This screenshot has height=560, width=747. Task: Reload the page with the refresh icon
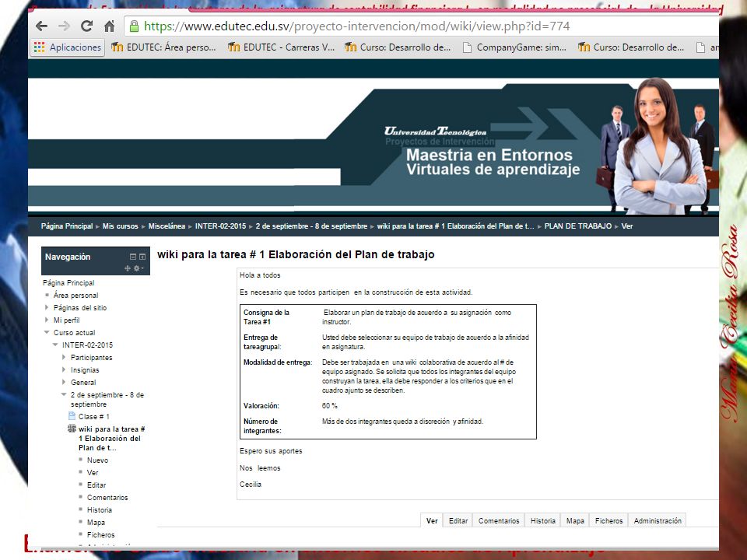pos(86,26)
